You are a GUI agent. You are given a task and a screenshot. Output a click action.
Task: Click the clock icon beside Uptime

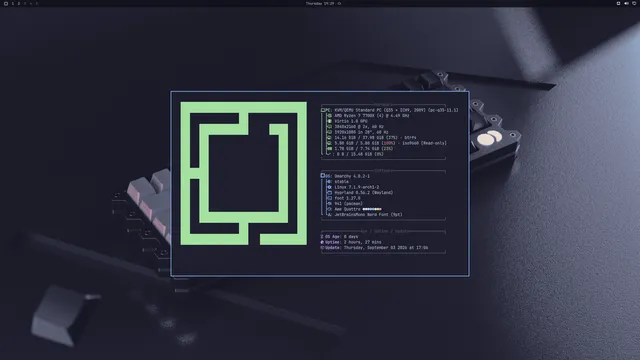[x=322, y=242]
